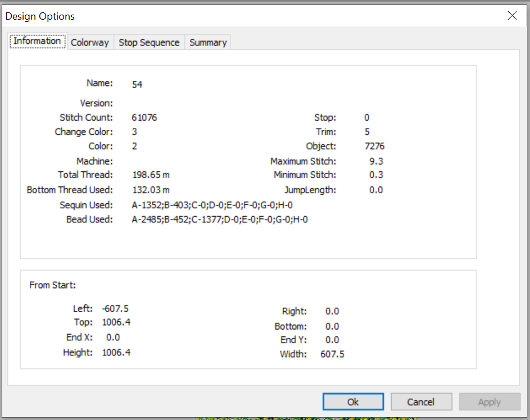Click the Right value 0.0
Viewport: 530px width, 420px height.
[332, 311]
